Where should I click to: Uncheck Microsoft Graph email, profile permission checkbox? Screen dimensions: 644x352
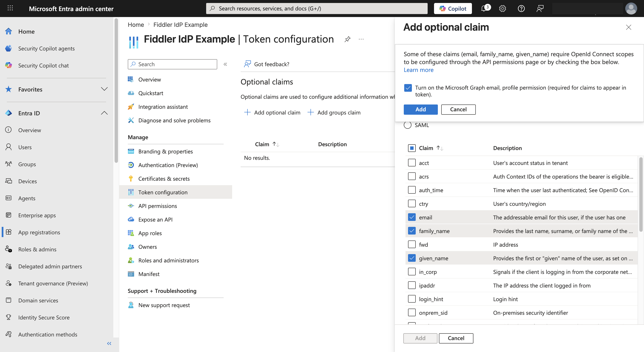click(408, 88)
